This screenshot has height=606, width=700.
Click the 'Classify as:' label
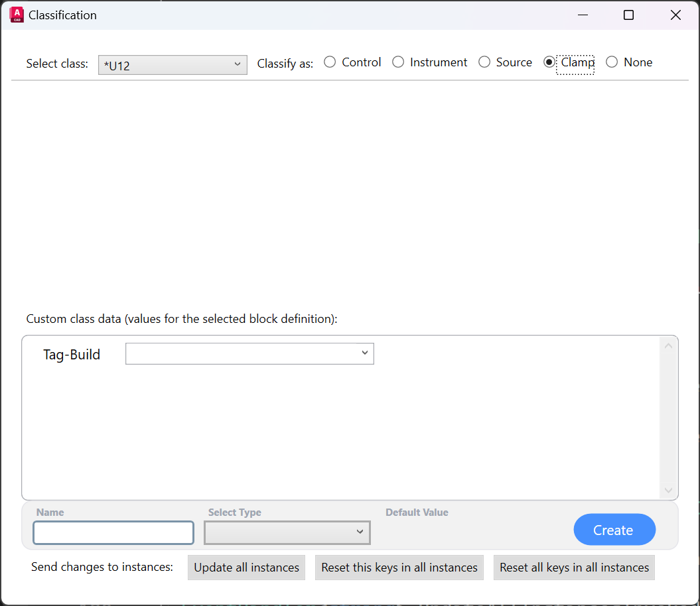click(x=285, y=64)
